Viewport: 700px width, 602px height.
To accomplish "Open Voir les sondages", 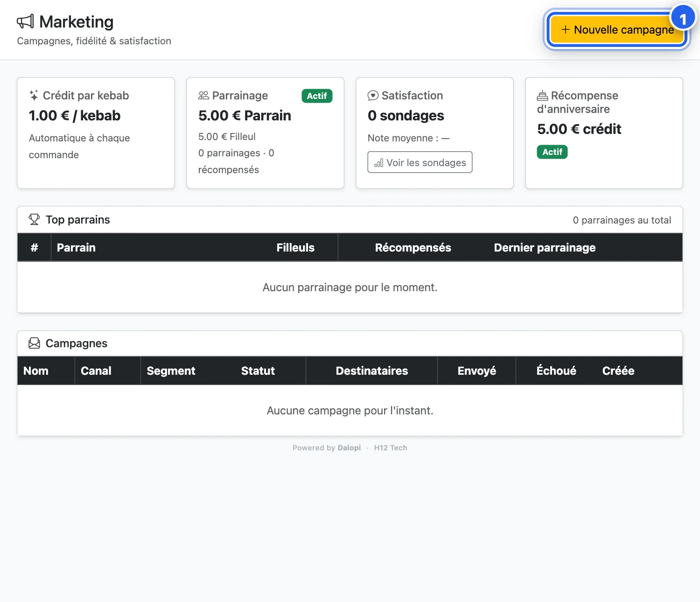I will pos(420,162).
